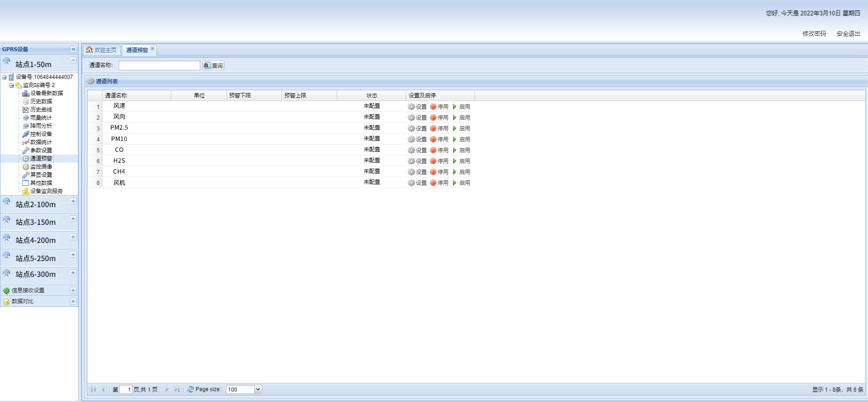
Task: Open the Page size dropdown
Action: click(x=258, y=389)
